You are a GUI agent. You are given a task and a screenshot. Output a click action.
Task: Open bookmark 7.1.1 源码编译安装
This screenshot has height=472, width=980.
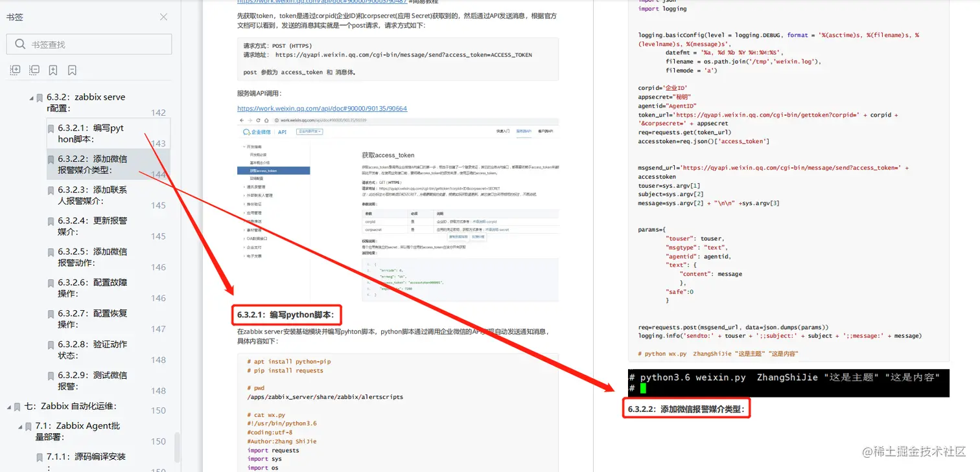coord(86,461)
